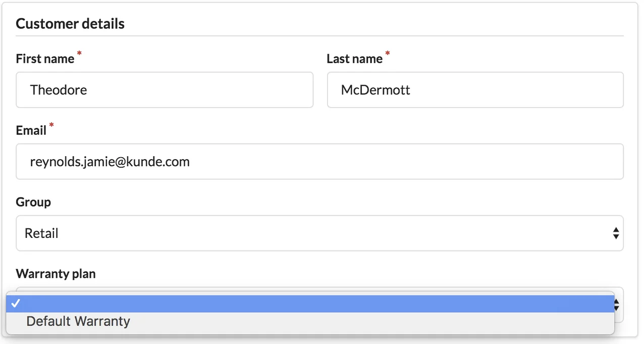The image size is (644, 344).
Task: Click the required asterisk beside Email
Action: pos(51,125)
